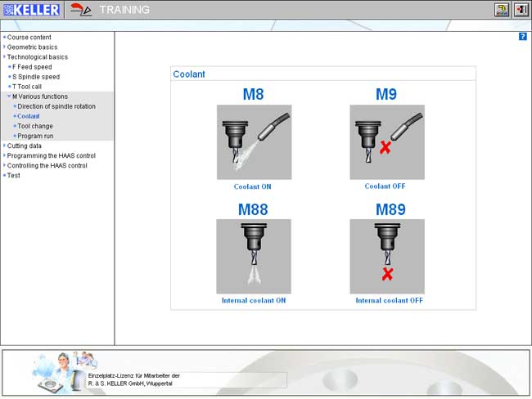The height and width of the screenshot is (399, 532).
Task: Expand the Cutting data section
Action: click(24, 146)
